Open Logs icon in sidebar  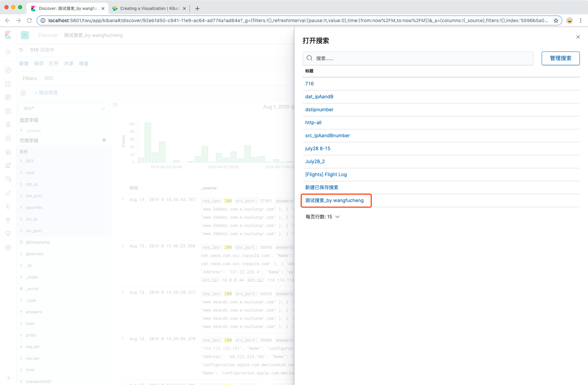click(x=8, y=166)
